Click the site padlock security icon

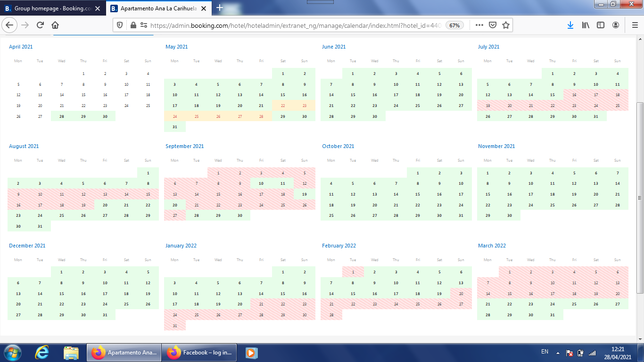(x=133, y=25)
